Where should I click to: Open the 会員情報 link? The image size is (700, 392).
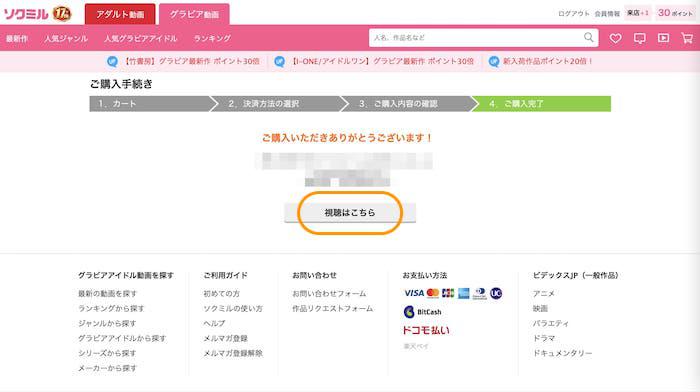pos(607,14)
